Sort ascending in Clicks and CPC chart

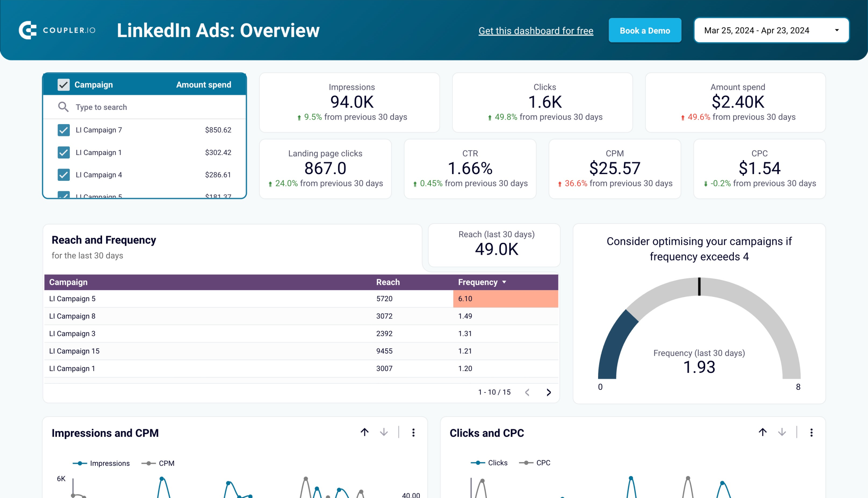pyautogui.click(x=762, y=432)
